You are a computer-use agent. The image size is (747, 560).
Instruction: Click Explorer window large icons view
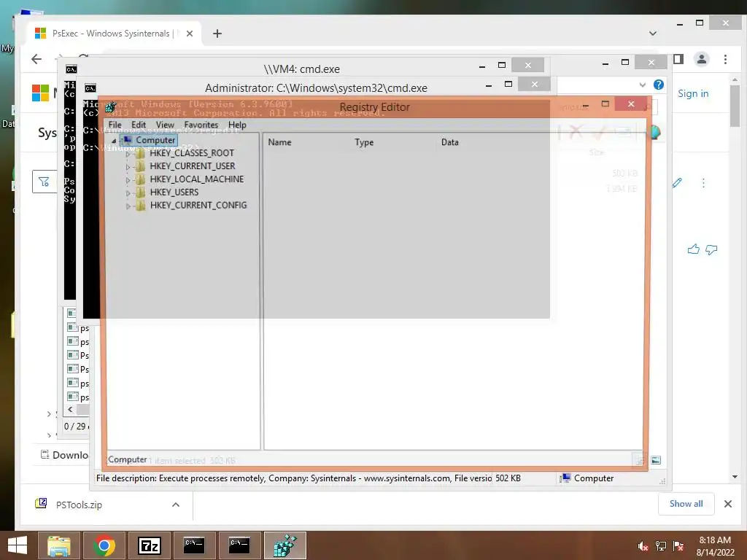point(656,460)
